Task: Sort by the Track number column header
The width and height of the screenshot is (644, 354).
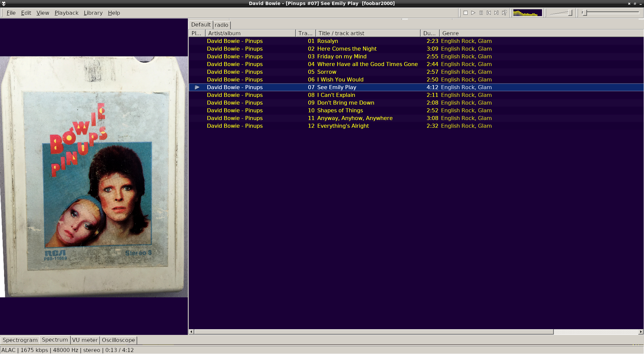Action: click(306, 33)
